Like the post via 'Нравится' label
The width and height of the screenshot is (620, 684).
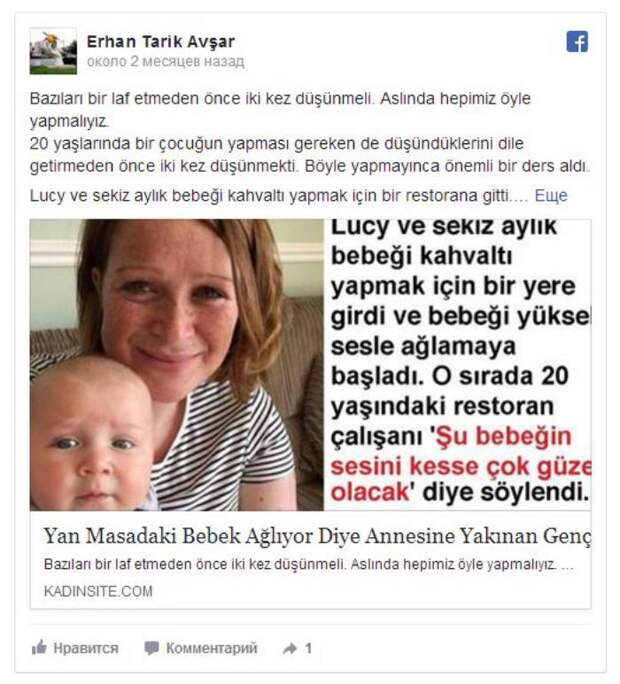tap(86, 648)
